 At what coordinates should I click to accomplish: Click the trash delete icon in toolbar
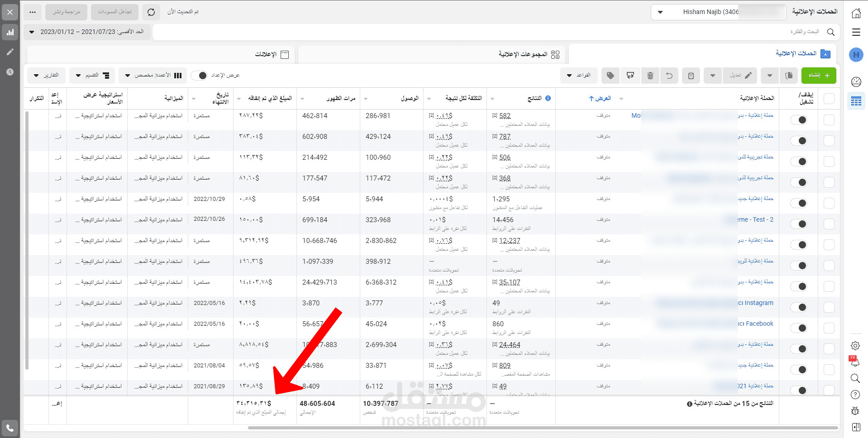click(650, 76)
